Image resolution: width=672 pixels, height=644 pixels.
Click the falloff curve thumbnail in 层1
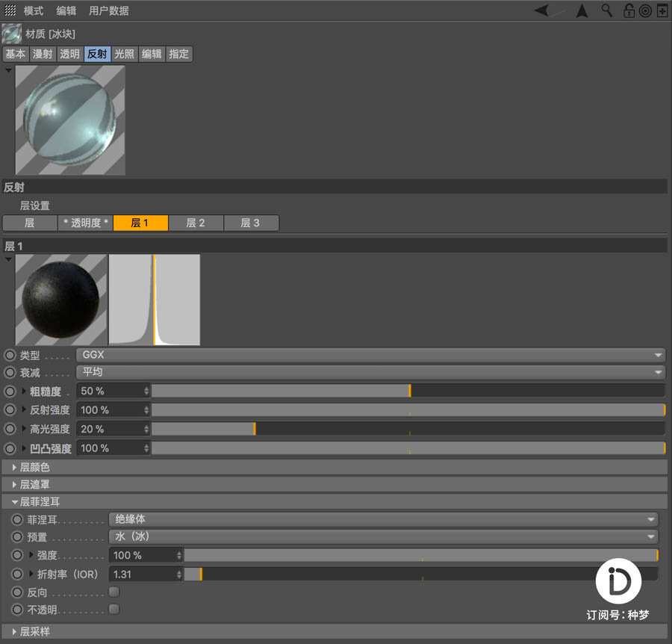155,299
